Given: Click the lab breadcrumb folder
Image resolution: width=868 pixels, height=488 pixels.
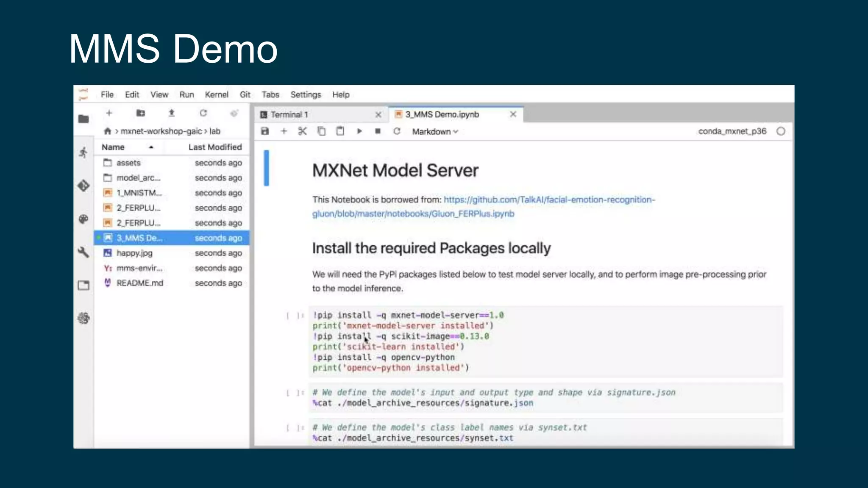Looking at the screenshot, I should [x=215, y=131].
